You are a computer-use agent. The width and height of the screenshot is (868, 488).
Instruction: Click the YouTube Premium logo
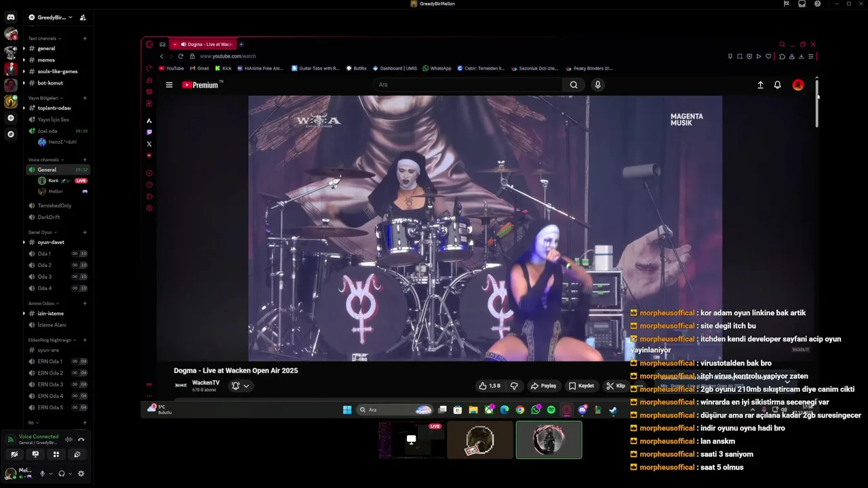coord(202,85)
